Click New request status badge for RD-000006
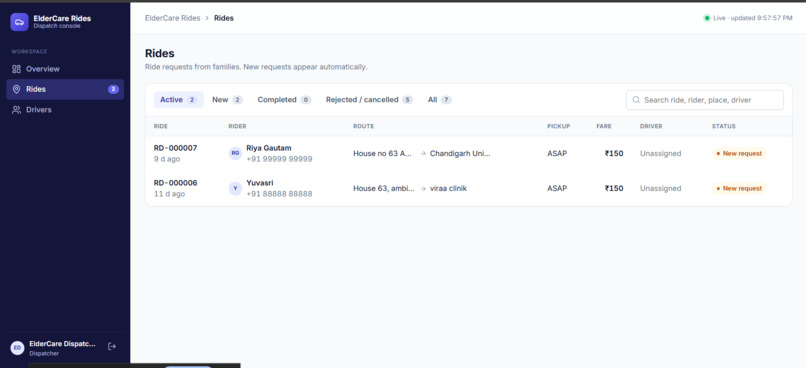This screenshot has height=368, width=806. (739, 188)
